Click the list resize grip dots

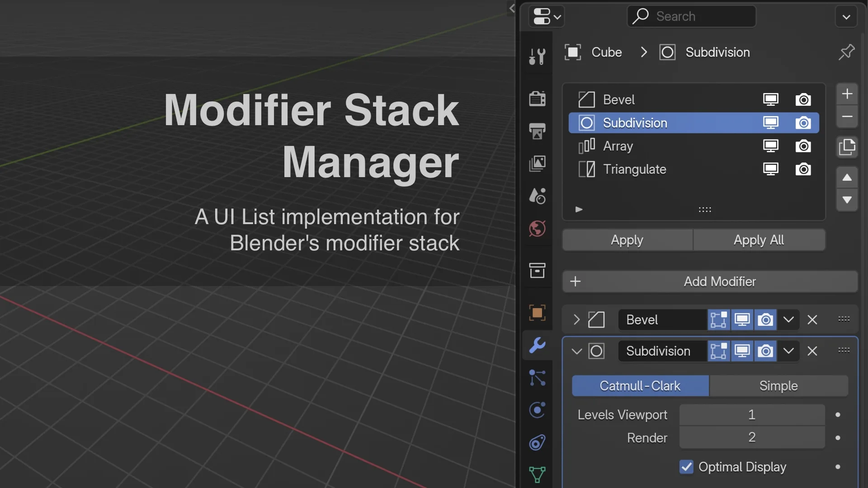pyautogui.click(x=705, y=210)
